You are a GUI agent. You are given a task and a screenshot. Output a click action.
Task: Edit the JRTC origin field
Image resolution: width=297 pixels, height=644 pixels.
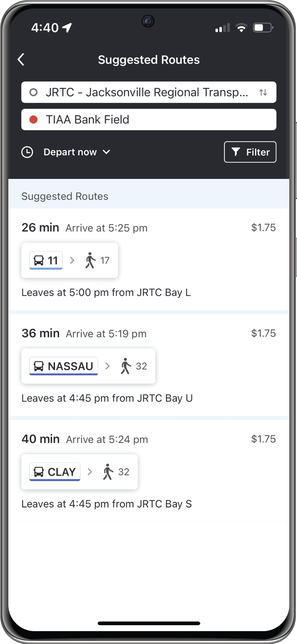tap(149, 92)
